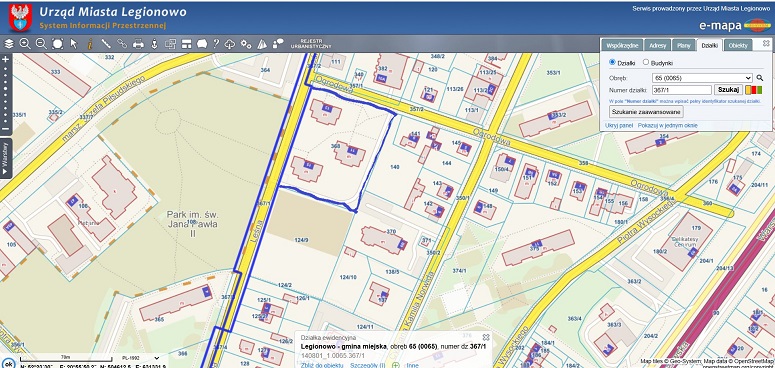Screen dimensions: 775x368
Task: Click the Inne link in popup
Action: (x=412, y=366)
